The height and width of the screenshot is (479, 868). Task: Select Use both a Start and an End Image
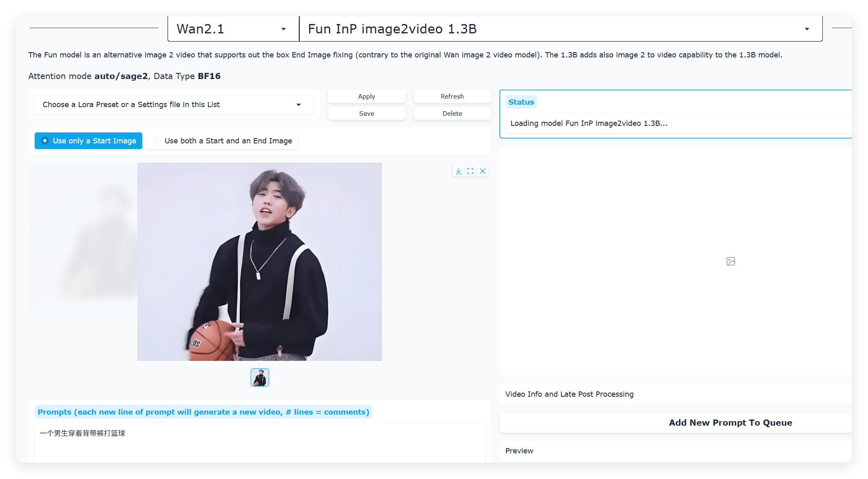click(x=223, y=141)
